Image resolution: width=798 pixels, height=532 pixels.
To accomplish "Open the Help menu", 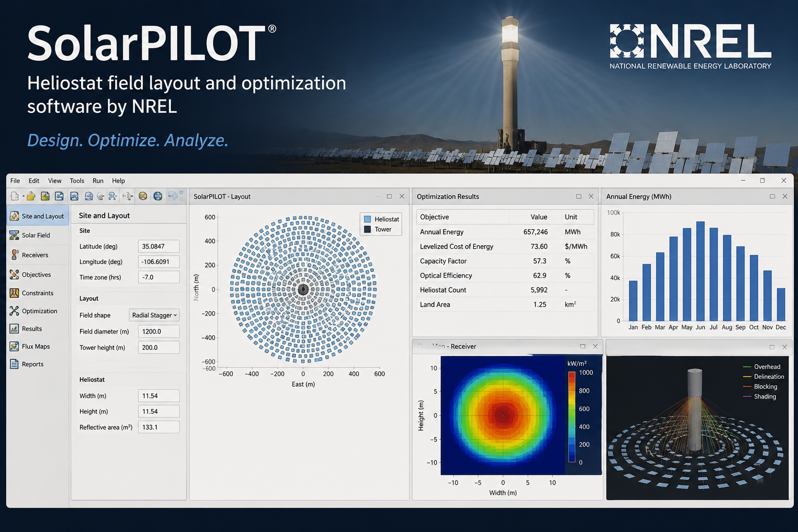I will pos(118,181).
